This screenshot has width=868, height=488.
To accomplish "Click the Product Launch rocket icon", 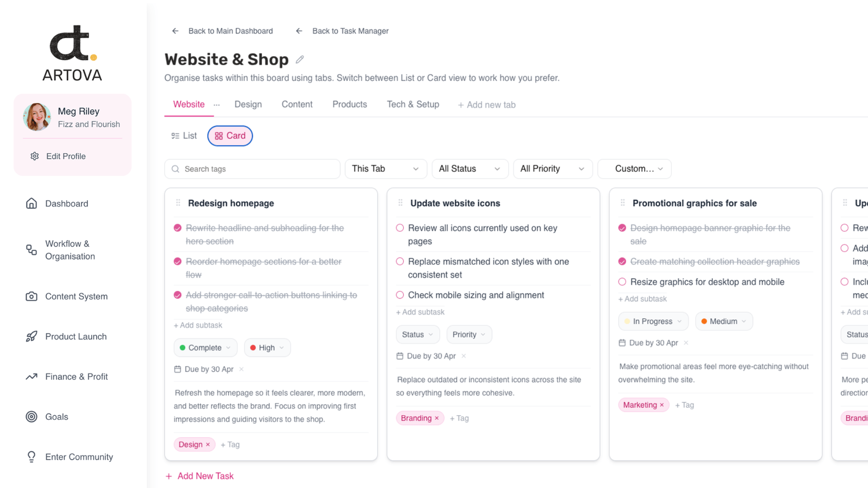I will point(31,337).
